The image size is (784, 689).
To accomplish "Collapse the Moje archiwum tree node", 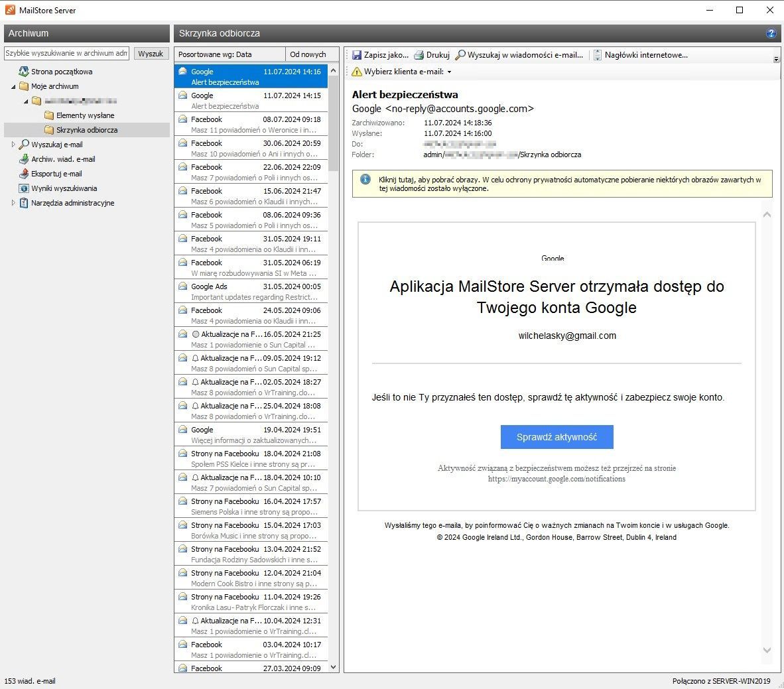I will click(x=13, y=86).
